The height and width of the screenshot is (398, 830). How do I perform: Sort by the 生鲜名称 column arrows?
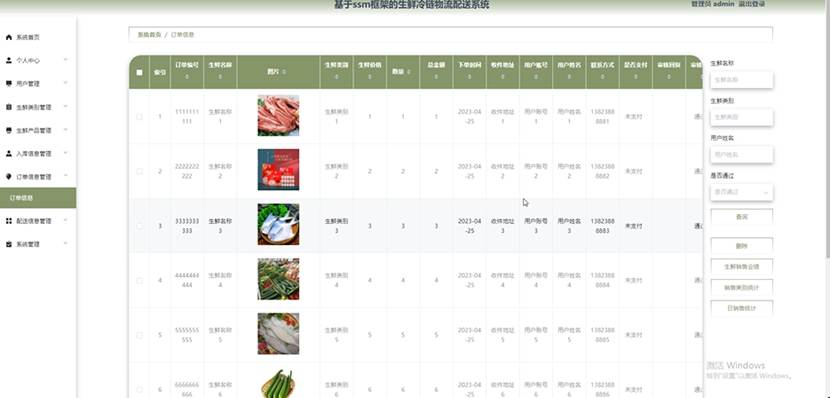click(x=220, y=77)
